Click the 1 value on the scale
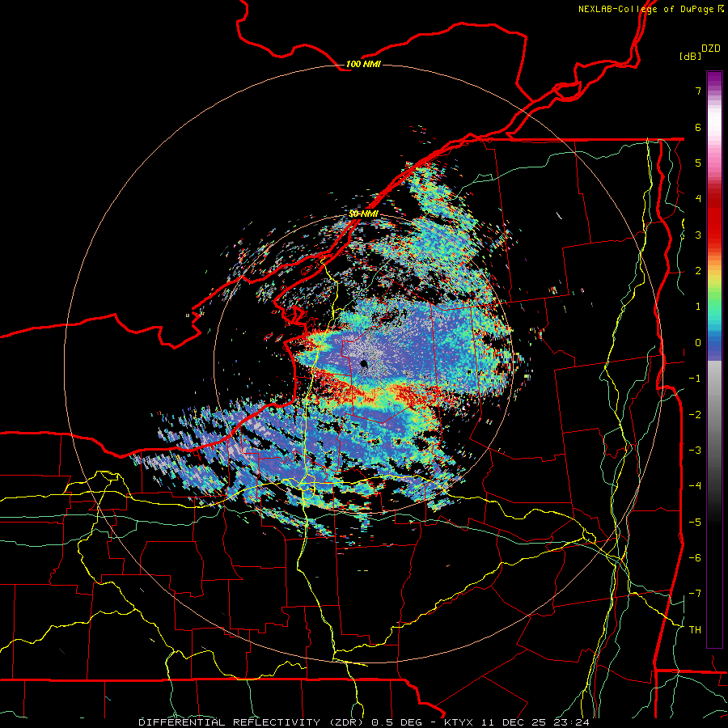 [x=698, y=307]
